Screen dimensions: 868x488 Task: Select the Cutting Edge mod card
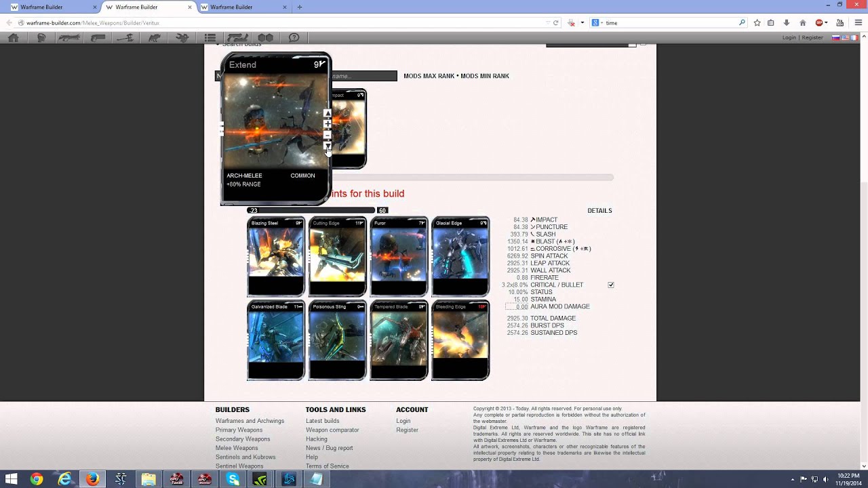(x=338, y=257)
